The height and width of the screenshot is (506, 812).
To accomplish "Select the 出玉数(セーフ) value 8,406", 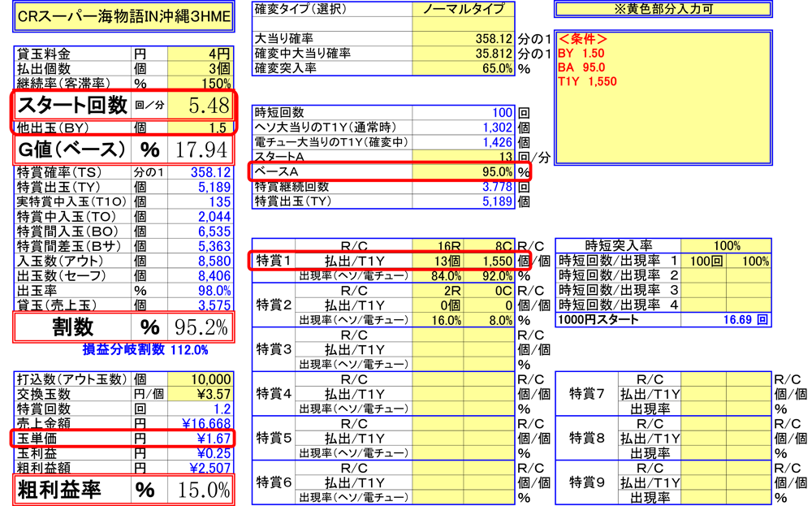I will coord(201,275).
